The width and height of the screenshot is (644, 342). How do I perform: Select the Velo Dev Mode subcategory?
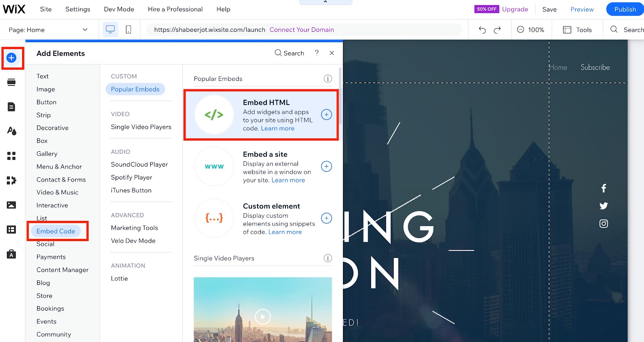point(133,241)
